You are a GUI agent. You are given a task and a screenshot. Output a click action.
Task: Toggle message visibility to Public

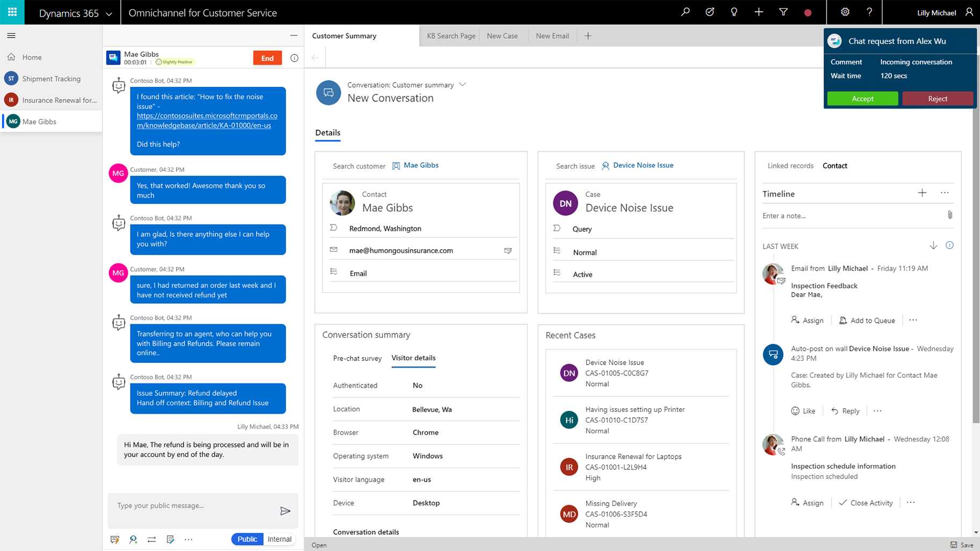246,539
